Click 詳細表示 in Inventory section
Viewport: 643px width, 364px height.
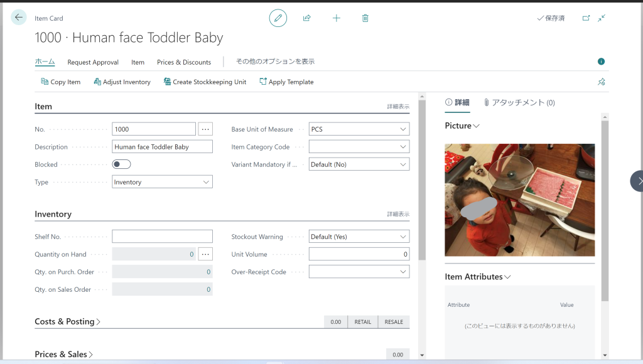[x=398, y=215]
